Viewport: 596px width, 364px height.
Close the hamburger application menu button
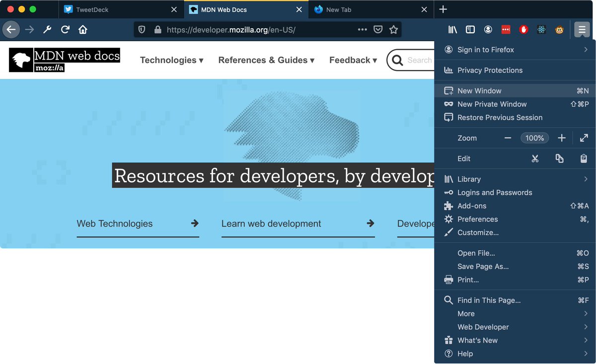point(581,30)
